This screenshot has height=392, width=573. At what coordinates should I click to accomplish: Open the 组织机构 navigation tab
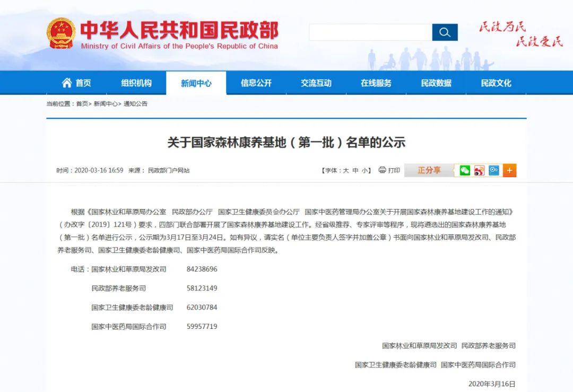click(136, 83)
